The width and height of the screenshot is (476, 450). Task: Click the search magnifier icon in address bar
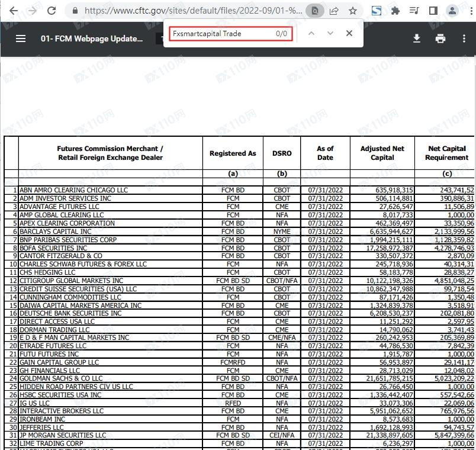point(316,11)
